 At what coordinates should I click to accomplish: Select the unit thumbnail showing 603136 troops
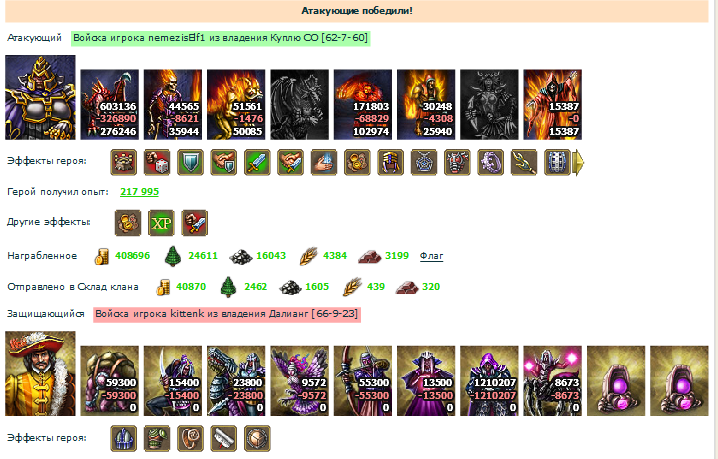point(110,104)
